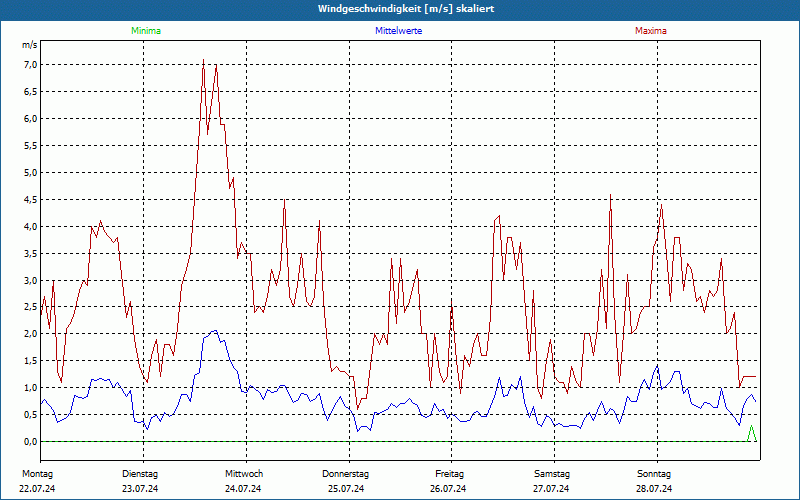
Task: Click the 'Freitag' day label
Action: 449,474
